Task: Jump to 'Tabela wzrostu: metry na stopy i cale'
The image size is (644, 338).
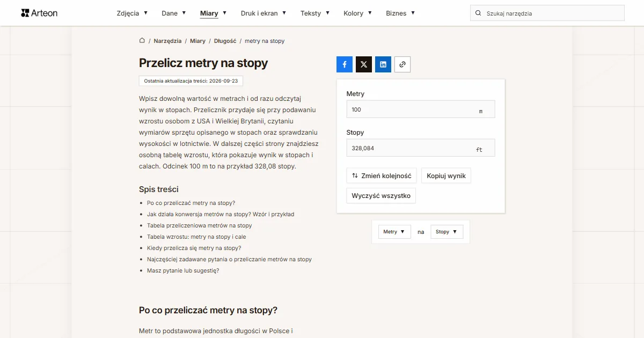Action: tap(196, 237)
